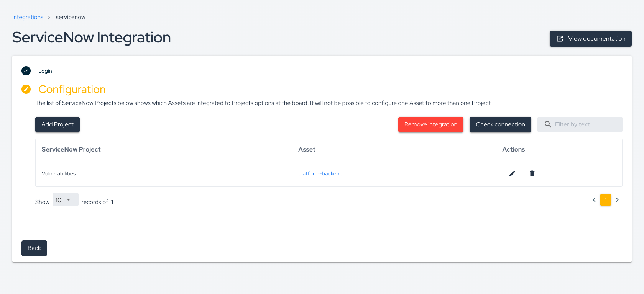Click the ServiceNow Project column header

click(71, 149)
